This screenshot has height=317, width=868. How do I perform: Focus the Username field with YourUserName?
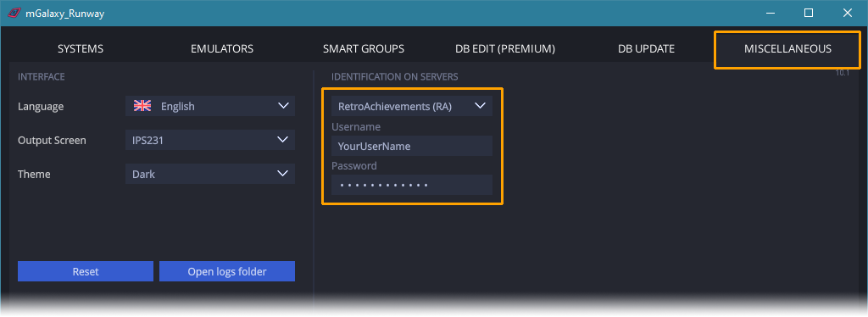click(x=412, y=146)
